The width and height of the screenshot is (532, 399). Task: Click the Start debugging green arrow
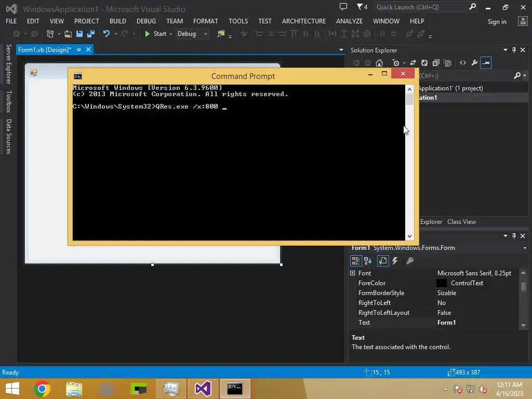click(147, 34)
